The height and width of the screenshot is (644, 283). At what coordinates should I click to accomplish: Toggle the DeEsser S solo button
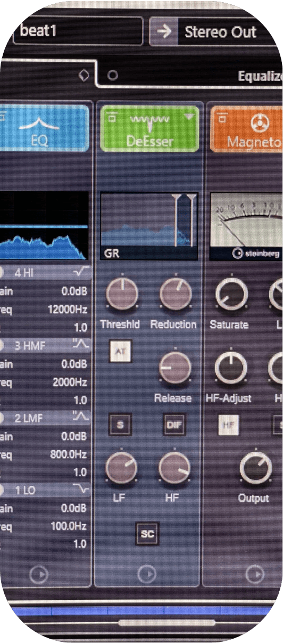point(120,425)
